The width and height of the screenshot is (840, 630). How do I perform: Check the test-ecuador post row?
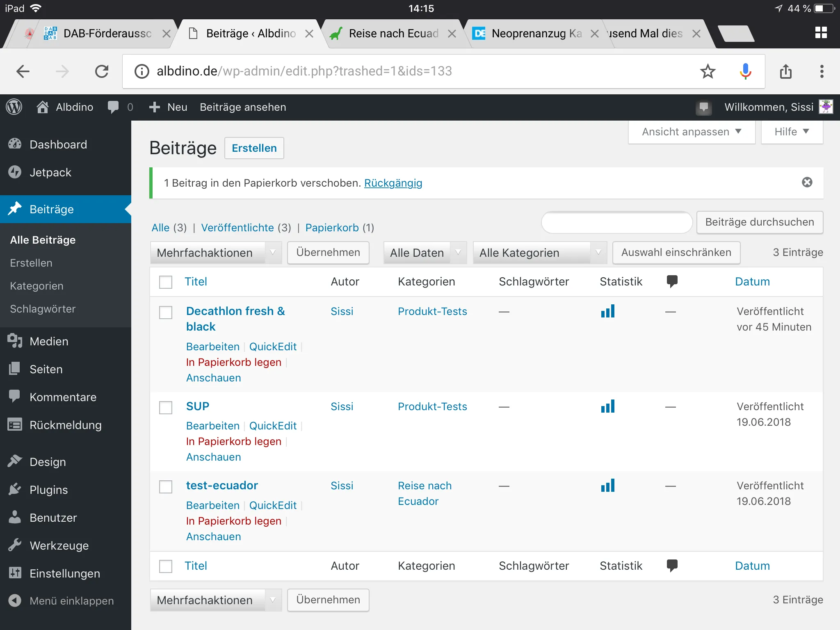click(166, 487)
